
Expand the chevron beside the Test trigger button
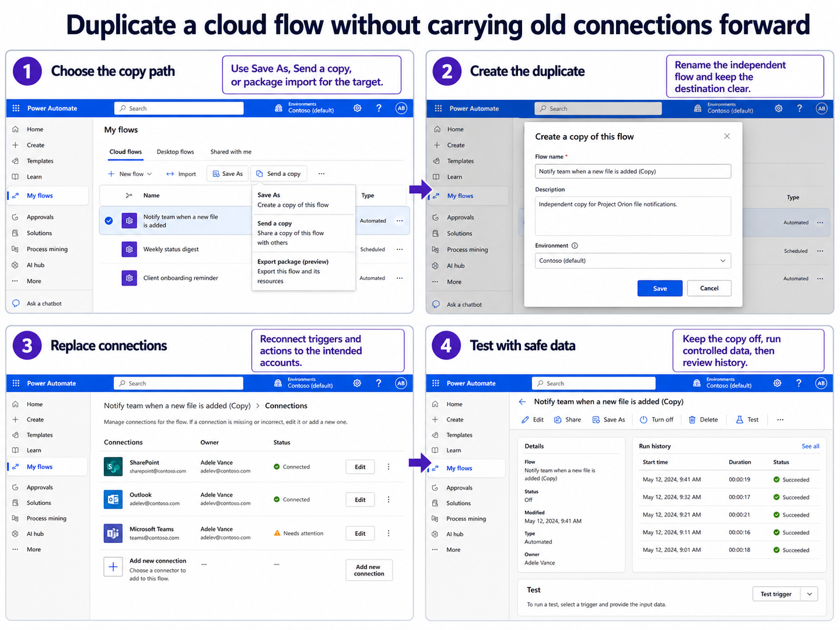click(x=809, y=593)
